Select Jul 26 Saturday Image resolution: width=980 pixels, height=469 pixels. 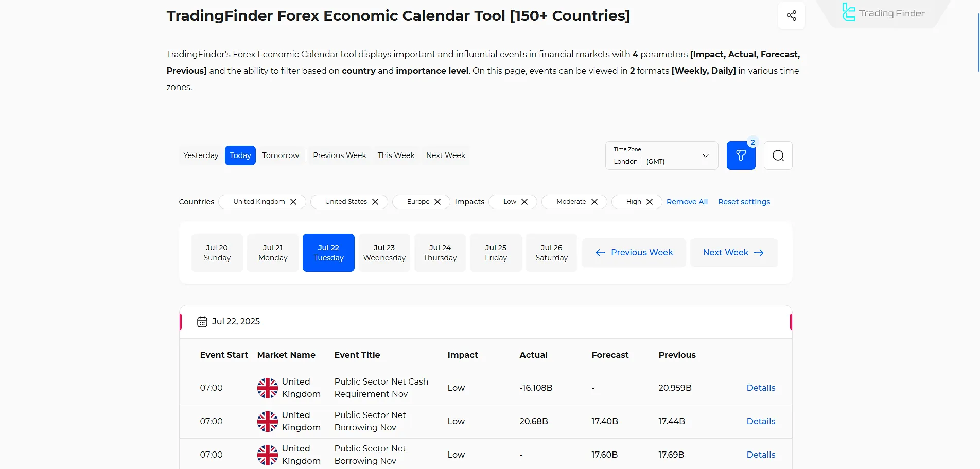point(552,253)
